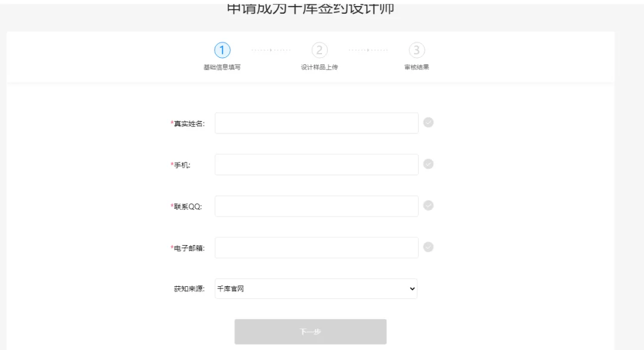The height and width of the screenshot is (350, 644).
Task: Open the 获知来源 dropdown showing 千库官网
Action: click(316, 289)
